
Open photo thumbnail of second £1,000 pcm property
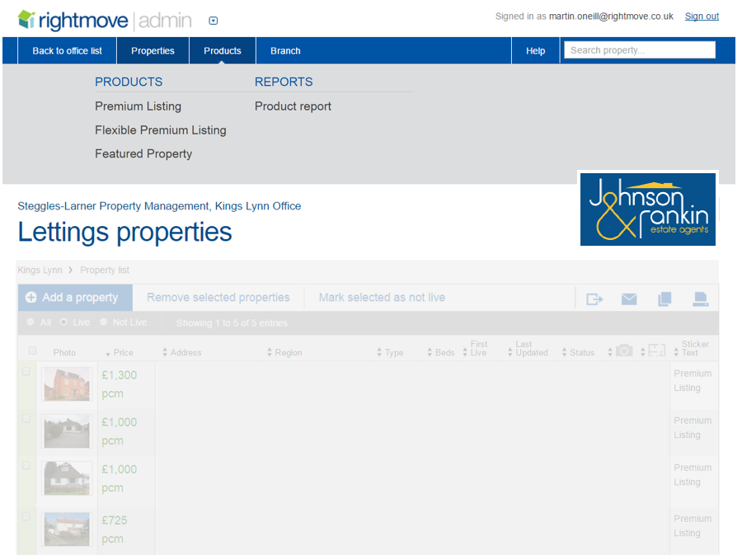click(67, 478)
